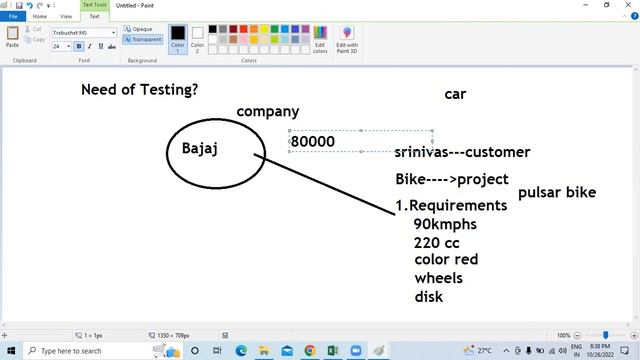Open Cortana circle icon on taskbar
The image size is (640, 360).
pyautogui.click(x=195, y=351)
